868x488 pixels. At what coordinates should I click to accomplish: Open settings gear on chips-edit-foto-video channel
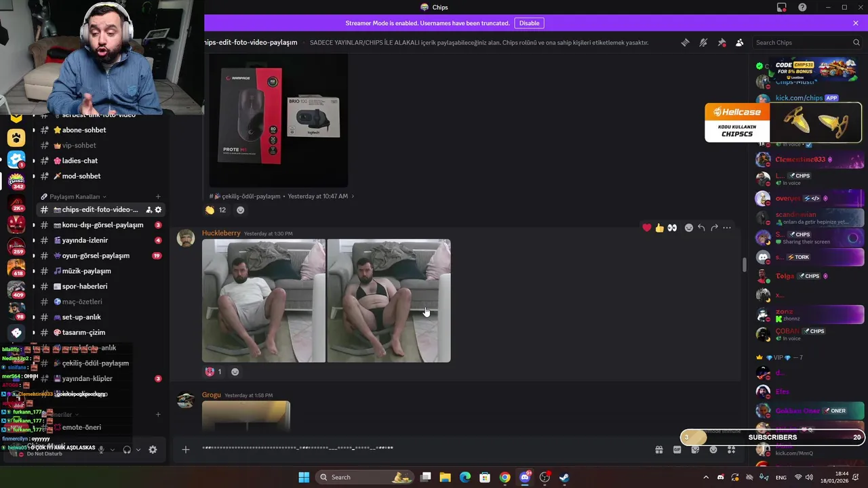pos(159,210)
